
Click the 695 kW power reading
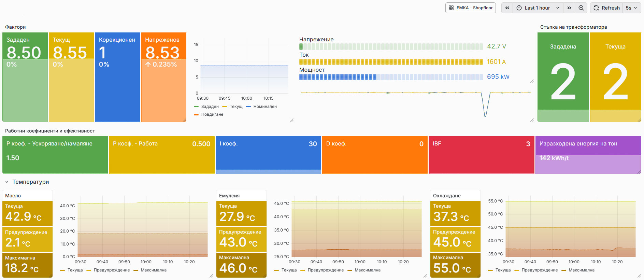[498, 77]
